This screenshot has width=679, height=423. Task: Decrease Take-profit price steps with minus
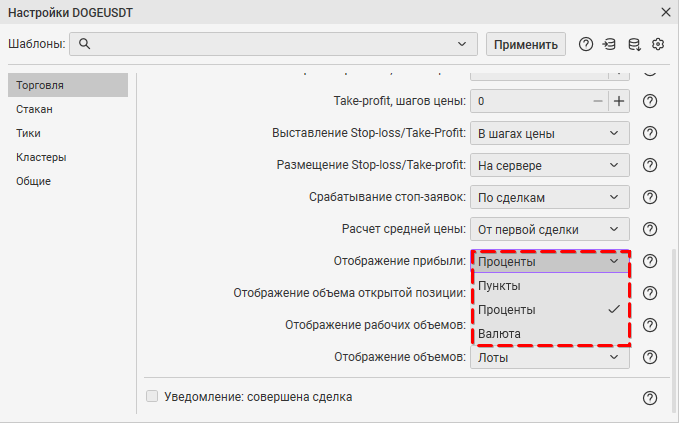pos(598,101)
